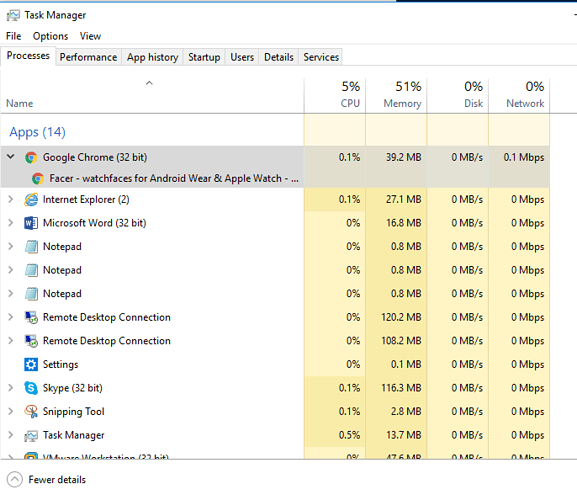
Task: Click the Skype app icon
Action: [31, 388]
